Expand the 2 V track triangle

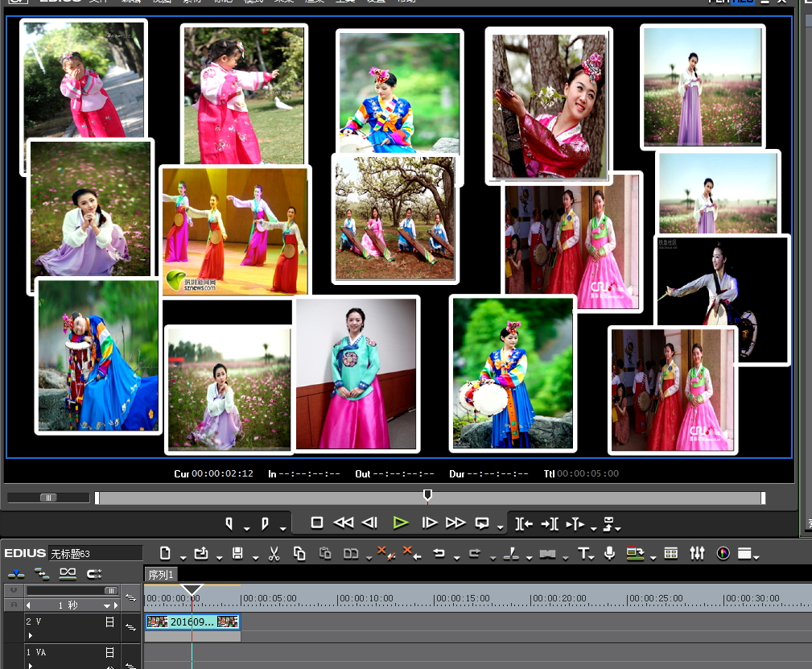[31, 635]
